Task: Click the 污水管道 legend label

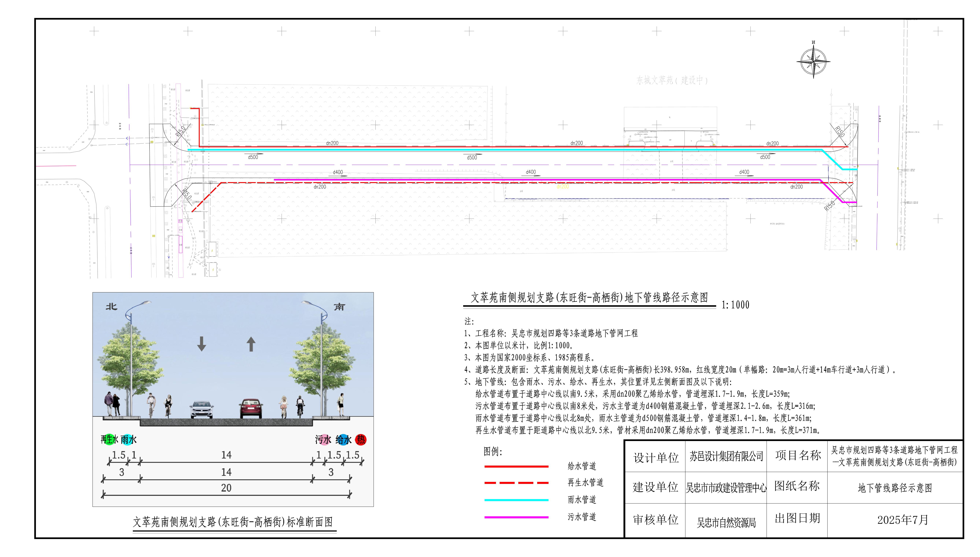Action: tap(582, 517)
